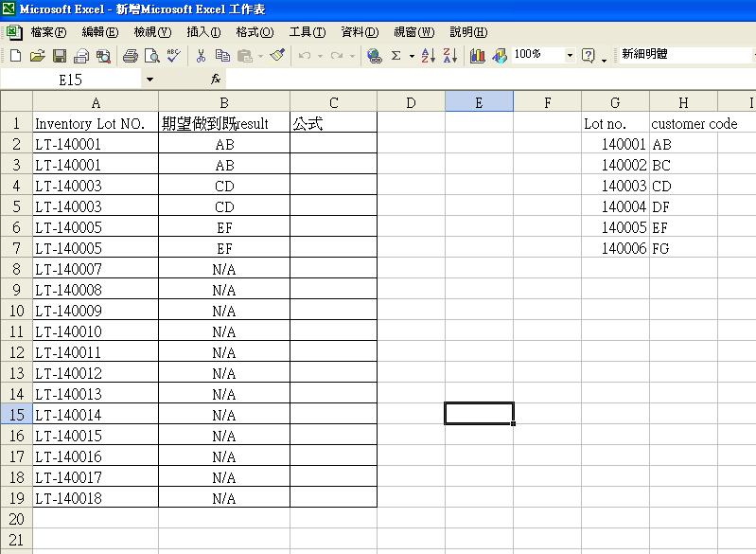756x554 pixels.
Task: Click the Search icon before the printer
Action: tap(103, 56)
